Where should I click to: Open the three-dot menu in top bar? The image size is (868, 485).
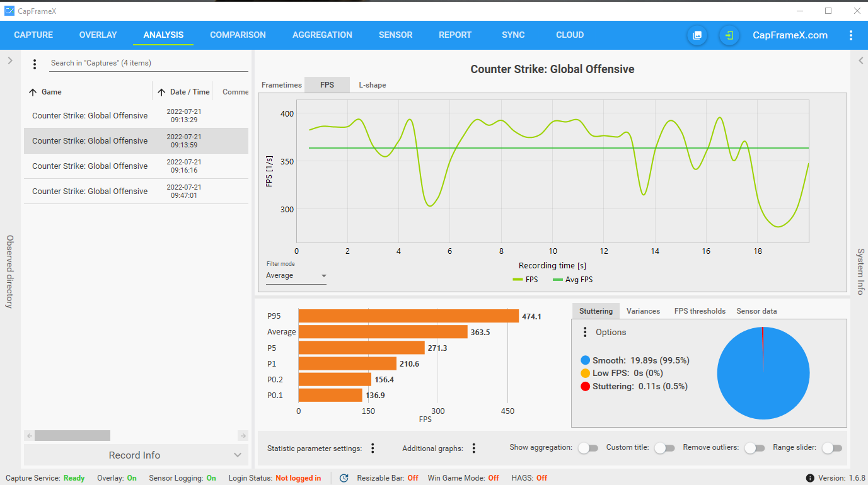point(851,35)
